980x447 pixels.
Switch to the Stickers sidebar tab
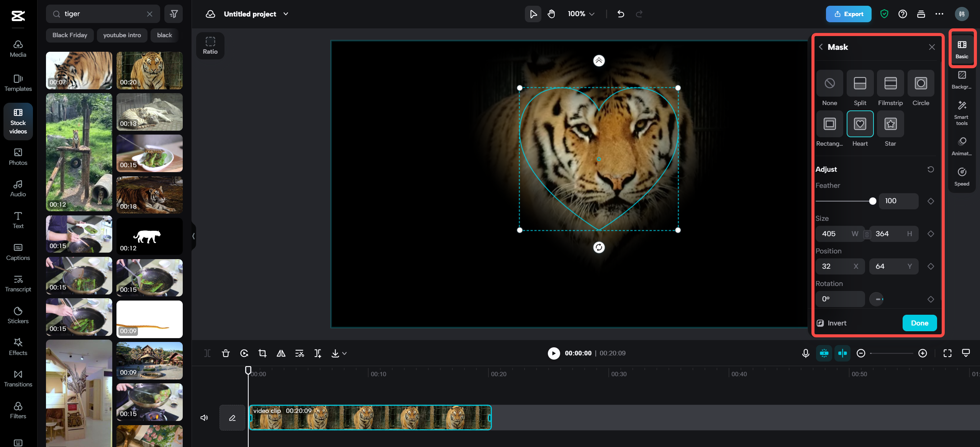[x=18, y=315]
